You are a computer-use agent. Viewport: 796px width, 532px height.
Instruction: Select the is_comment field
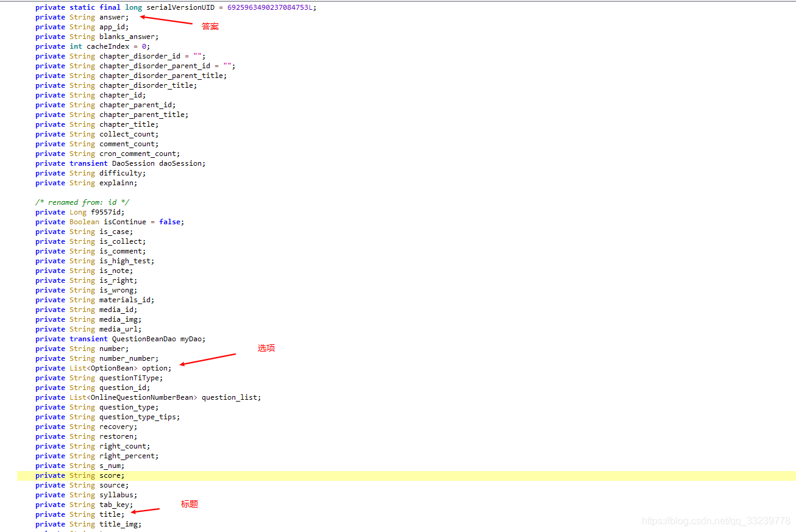click(x=91, y=251)
